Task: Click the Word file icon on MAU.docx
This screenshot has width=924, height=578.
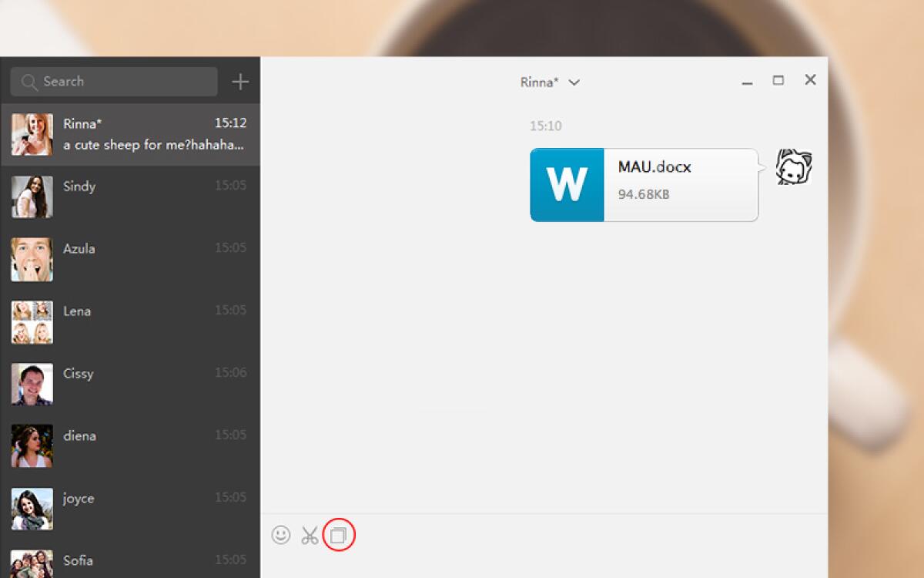Action: (x=567, y=184)
